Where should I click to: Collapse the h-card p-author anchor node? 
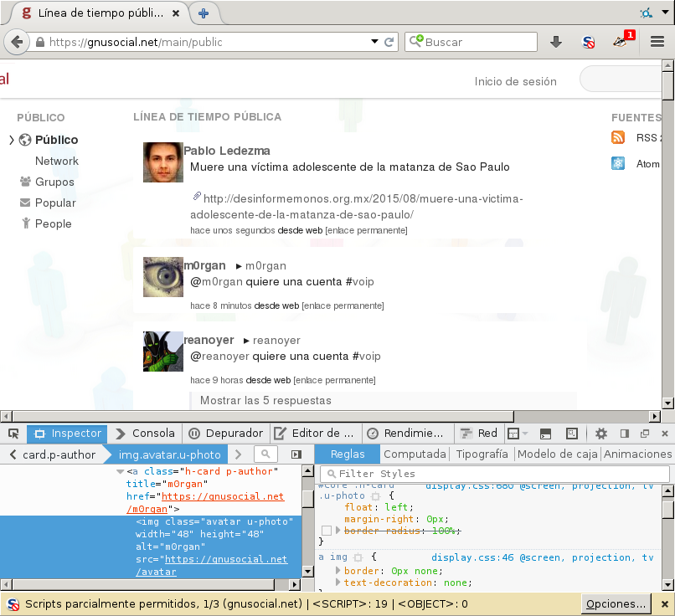coord(120,471)
